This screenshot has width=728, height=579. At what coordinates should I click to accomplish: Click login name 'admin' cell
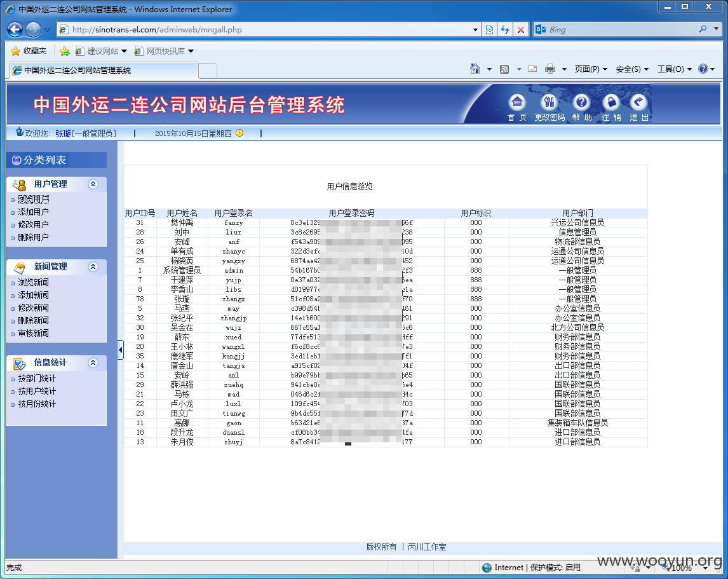[x=234, y=271]
